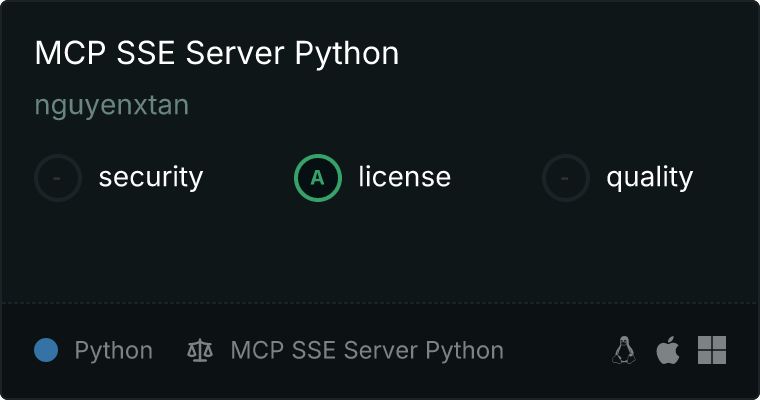This screenshot has height=400, width=760.
Task: Click the dashed divider line above the footer
Action: [x=380, y=301]
